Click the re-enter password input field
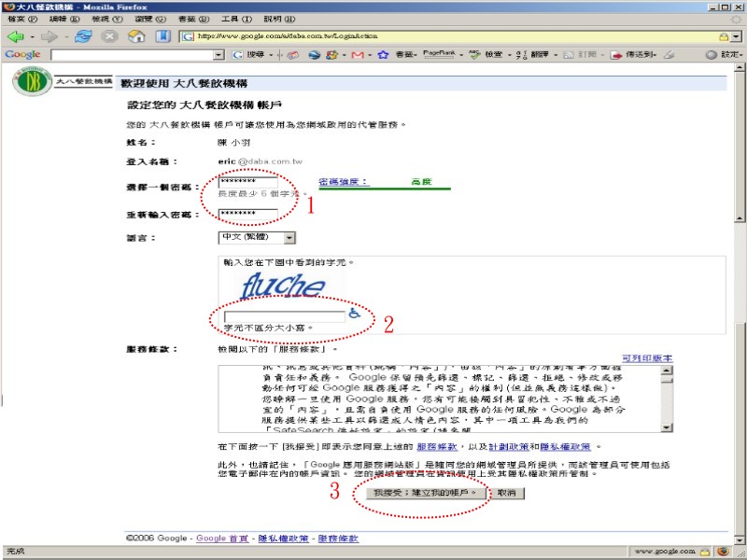Screen dimensions: 747x560 click(x=248, y=215)
